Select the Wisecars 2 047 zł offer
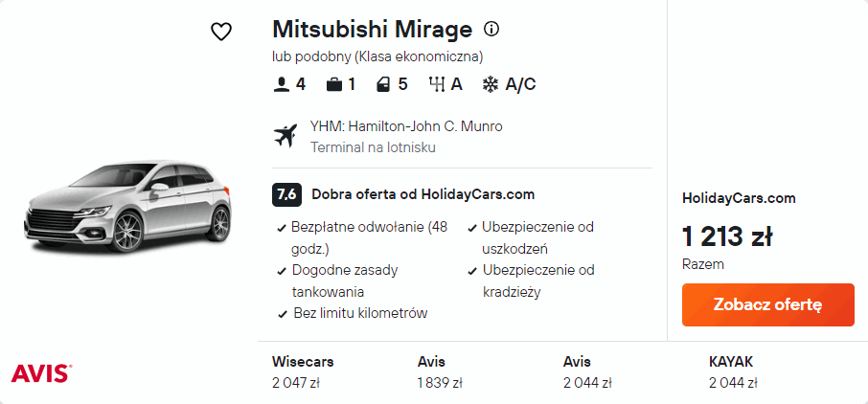The width and height of the screenshot is (868, 404). coord(303,372)
